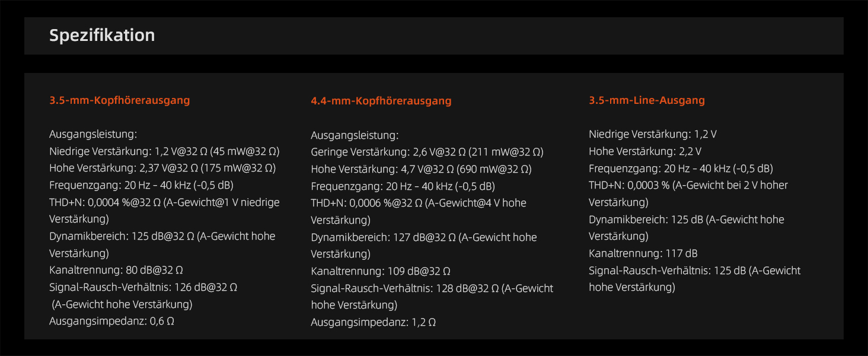Click the Signal-Rausch-Verhältnis 126 dB@32 Ω line
Image resolution: width=868 pixels, height=356 pixels.
[143, 287]
